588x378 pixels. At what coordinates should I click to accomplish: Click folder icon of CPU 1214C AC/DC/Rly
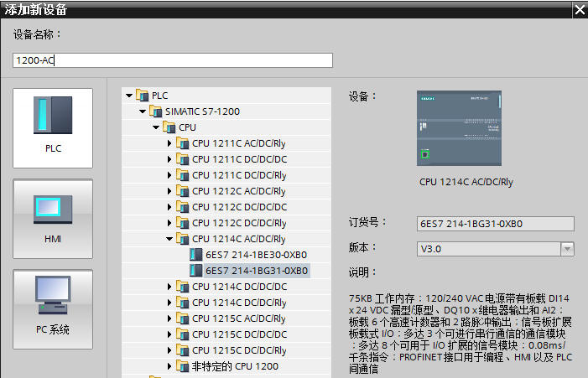tap(183, 239)
